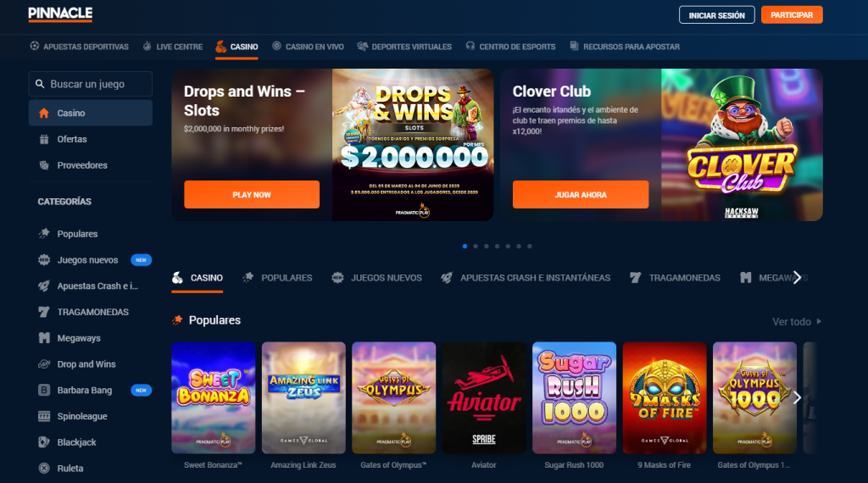The image size is (868, 483).
Task: Click the Buscar un juego search field
Action: pos(90,84)
